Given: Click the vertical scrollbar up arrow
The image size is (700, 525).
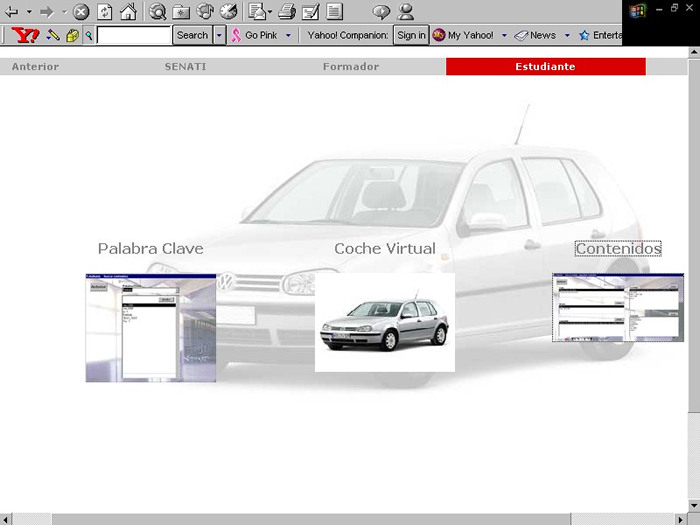Looking at the screenshot, I should tap(694, 52).
